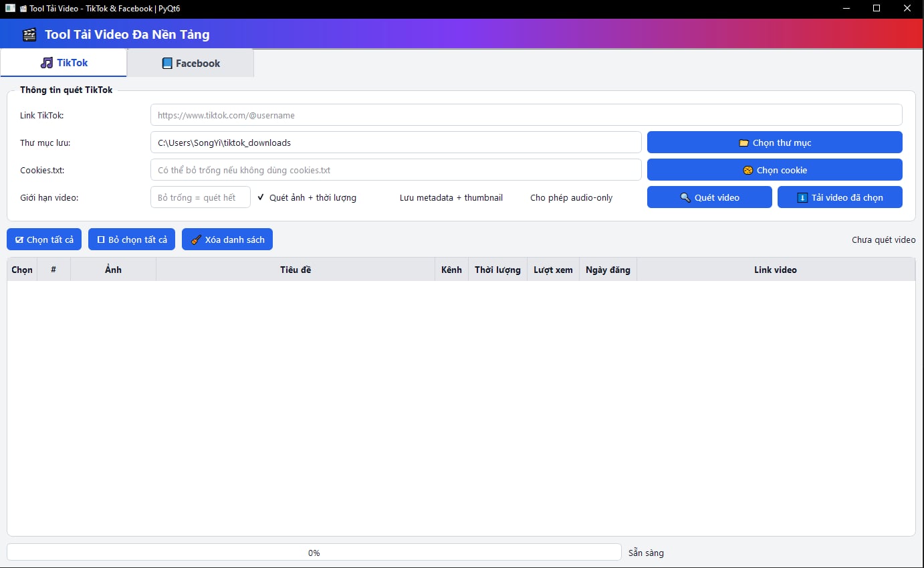Click the Ảnh column header
This screenshot has height=568, width=924.
click(x=114, y=270)
